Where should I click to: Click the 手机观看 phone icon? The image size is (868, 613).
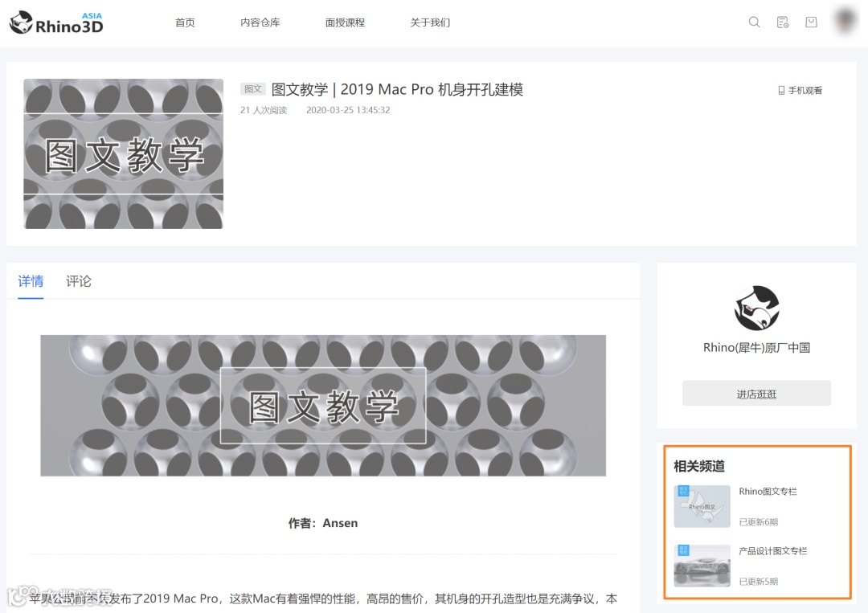pos(781,90)
